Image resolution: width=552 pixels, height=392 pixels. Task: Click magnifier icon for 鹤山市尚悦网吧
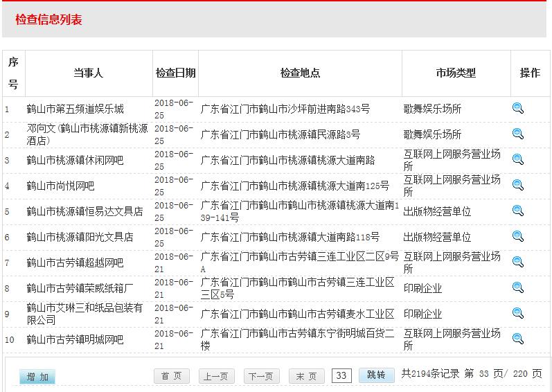tap(518, 185)
